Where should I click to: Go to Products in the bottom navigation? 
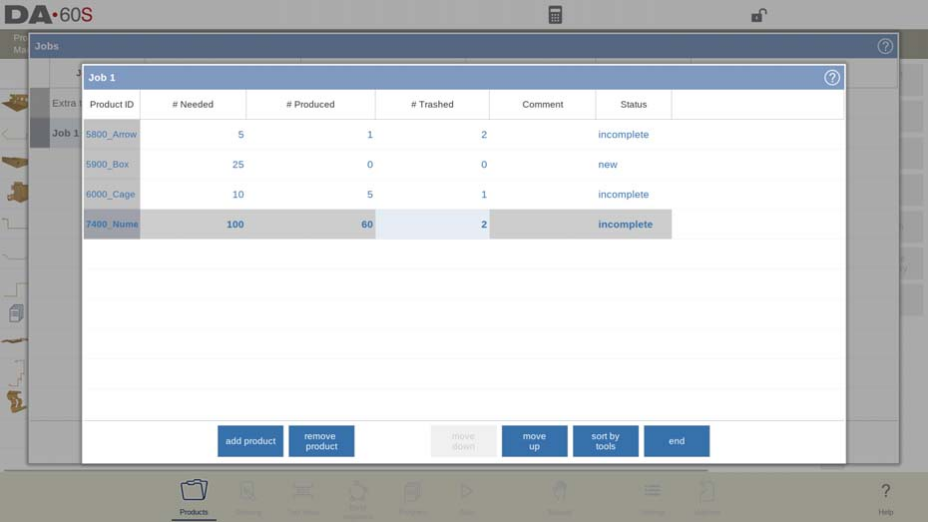(194, 496)
